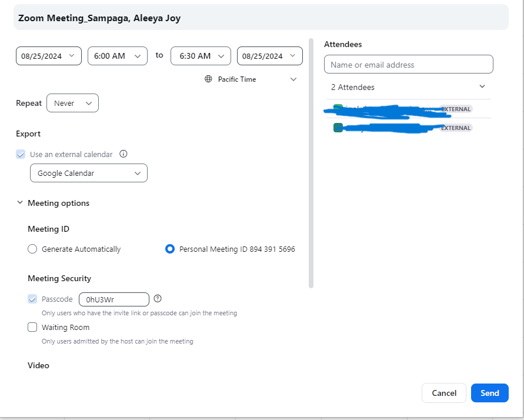Screen dimensions: 524x420
Task: Select the Generate Automatically radio button
Action: [32, 249]
